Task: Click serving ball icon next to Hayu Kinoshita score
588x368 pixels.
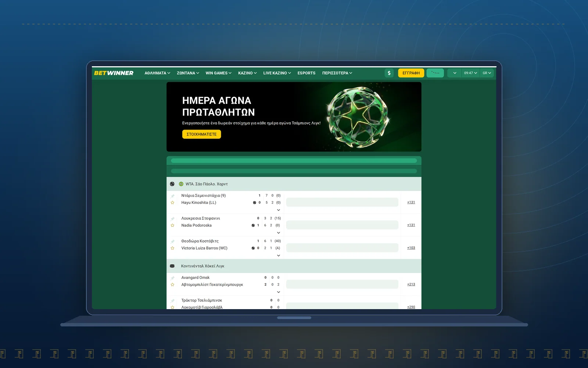Action: (254, 203)
